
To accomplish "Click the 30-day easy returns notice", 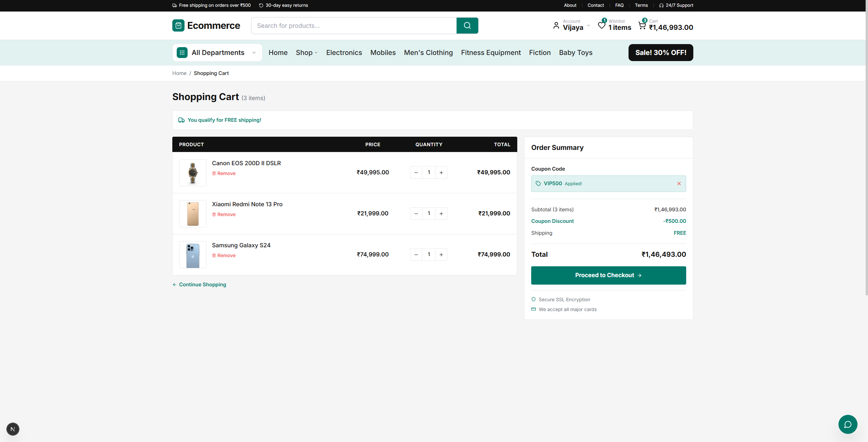I will [284, 5].
